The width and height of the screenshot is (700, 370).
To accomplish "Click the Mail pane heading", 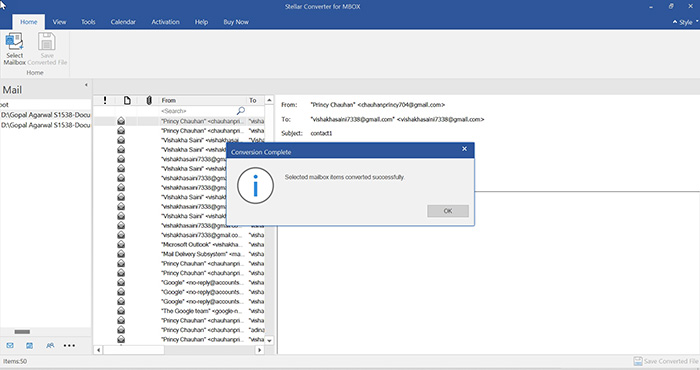I will click(x=12, y=90).
